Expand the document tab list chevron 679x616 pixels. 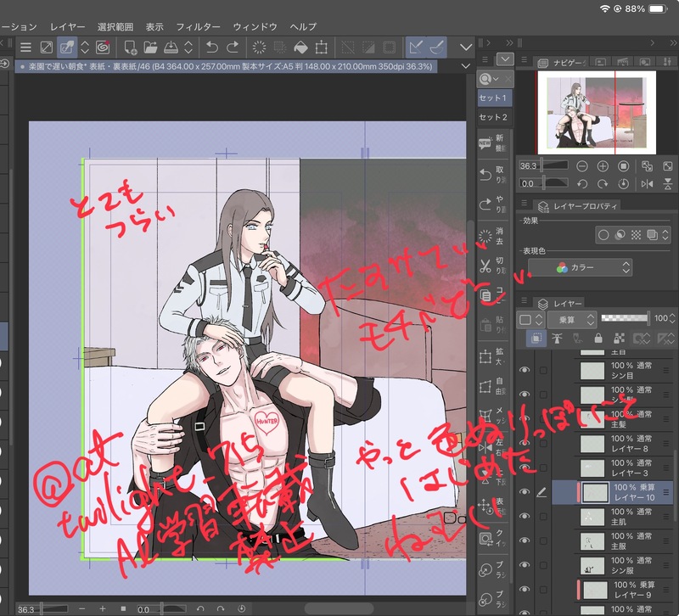tap(466, 66)
